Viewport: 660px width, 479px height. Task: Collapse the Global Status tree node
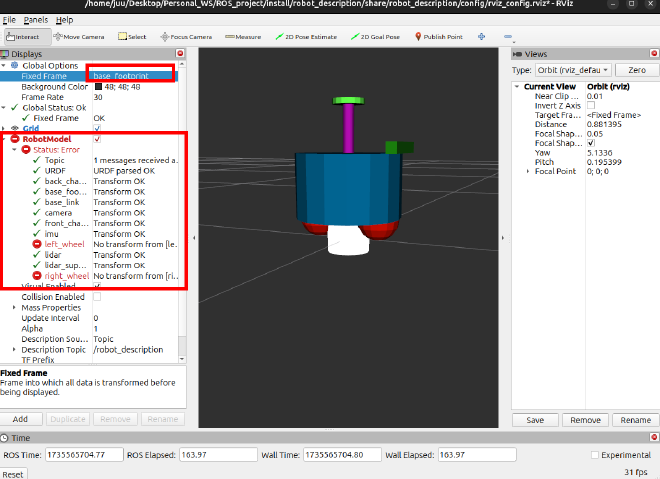(x=4, y=108)
